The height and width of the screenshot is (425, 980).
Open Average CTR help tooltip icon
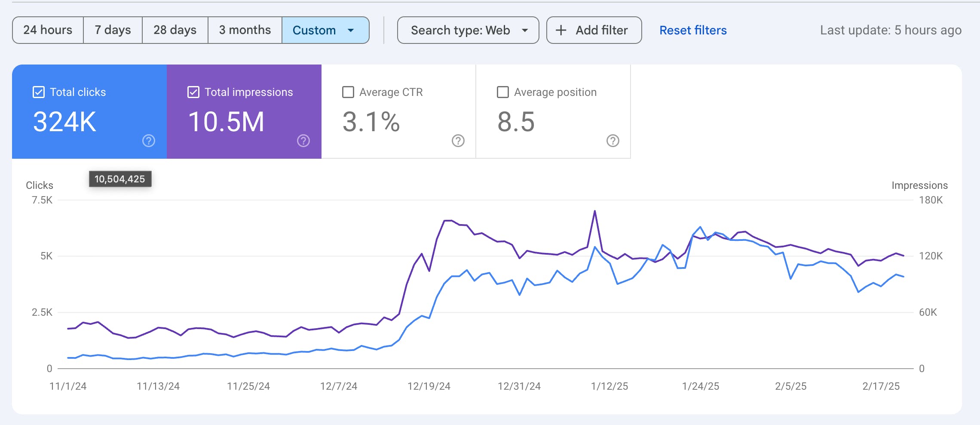pos(458,141)
